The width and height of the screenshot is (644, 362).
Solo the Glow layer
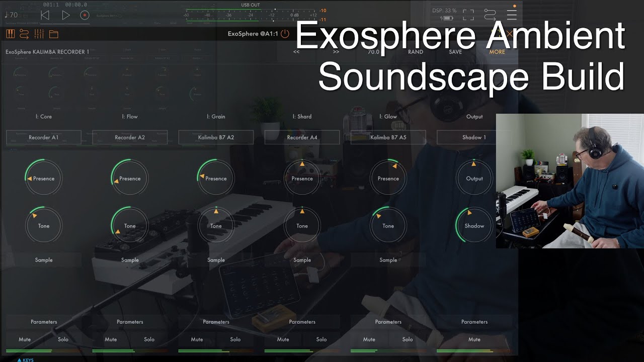408,339
